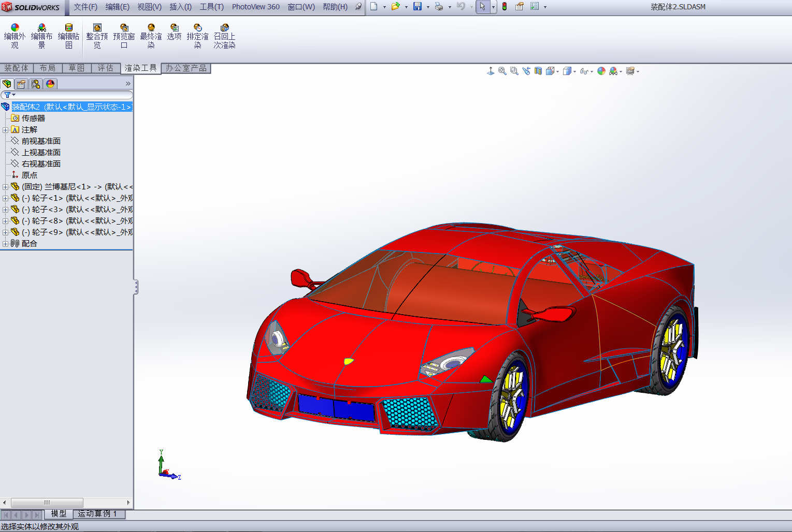Screen dimensions: 792x532
Task: Expand the 配合 (Mates) tree node
Action: tap(5, 244)
